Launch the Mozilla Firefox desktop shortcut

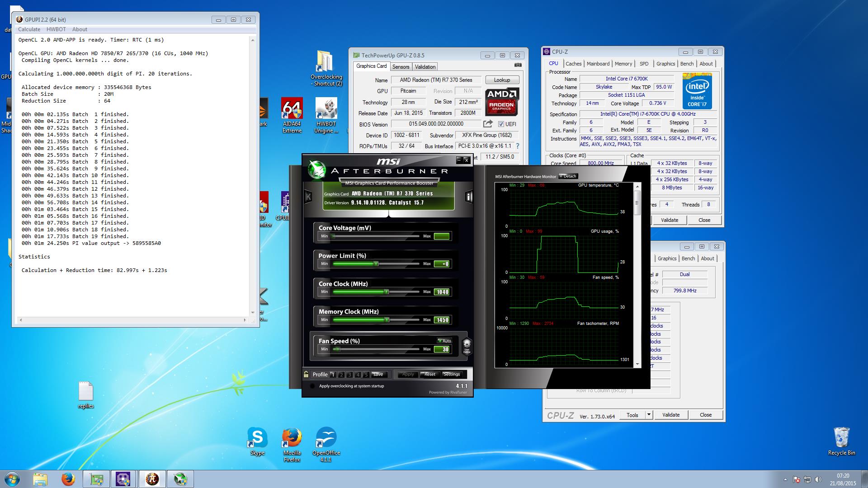tap(292, 445)
